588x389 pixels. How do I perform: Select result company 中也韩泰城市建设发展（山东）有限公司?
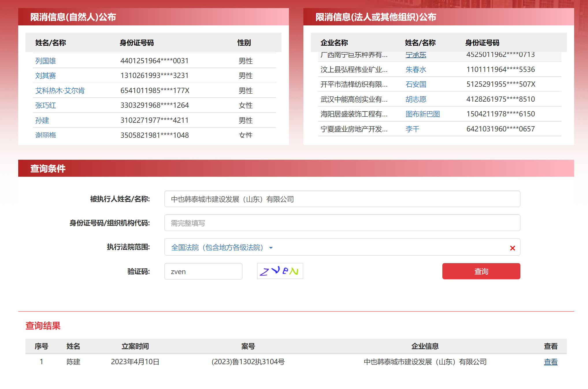coord(425,362)
